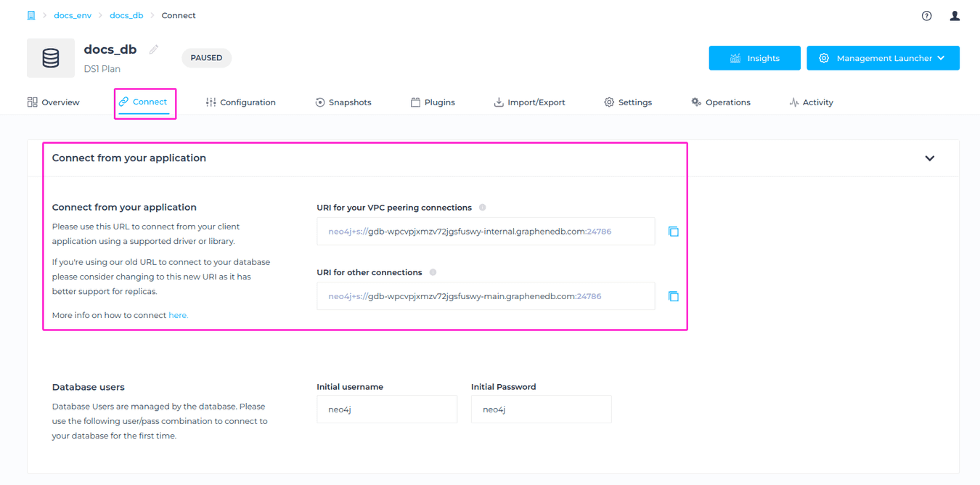
Task: Open the user account icon
Action: tap(955, 15)
